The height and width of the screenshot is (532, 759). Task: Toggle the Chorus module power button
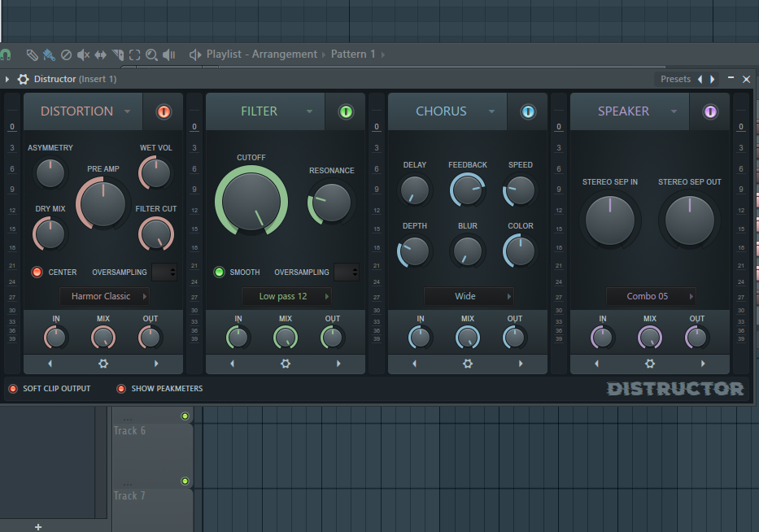pos(528,111)
